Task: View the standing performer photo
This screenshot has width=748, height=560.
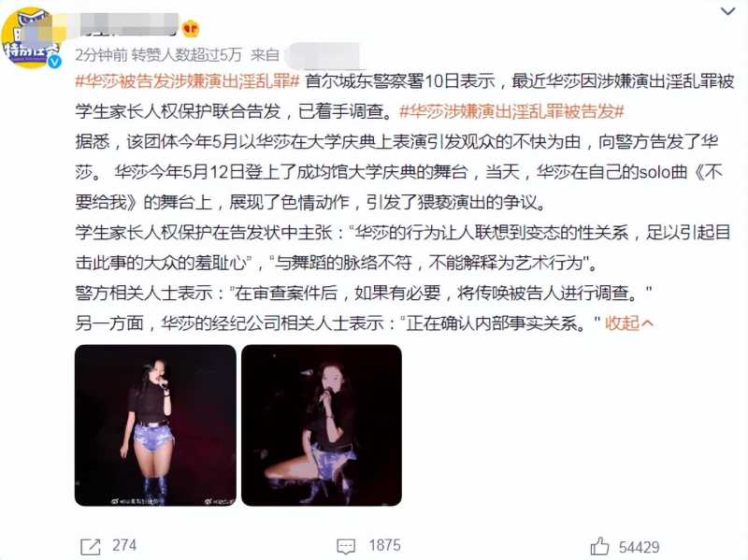Action: coord(155,425)
